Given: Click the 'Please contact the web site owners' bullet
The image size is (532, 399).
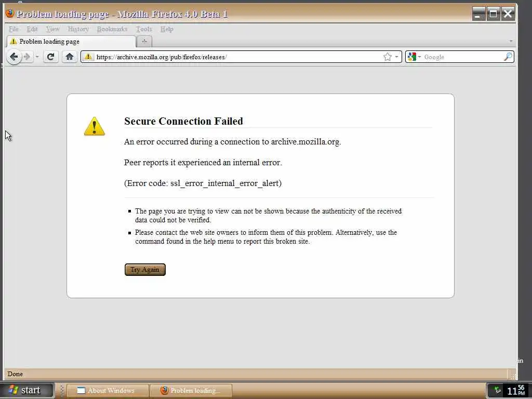Looking at the screenshot, I should pyautogui.click(x=266, y=237).
